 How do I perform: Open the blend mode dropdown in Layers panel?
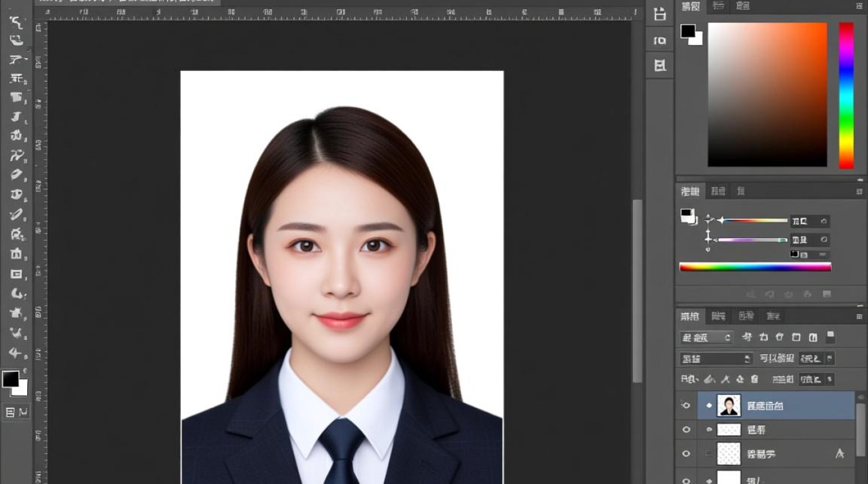tap(716, 358)
